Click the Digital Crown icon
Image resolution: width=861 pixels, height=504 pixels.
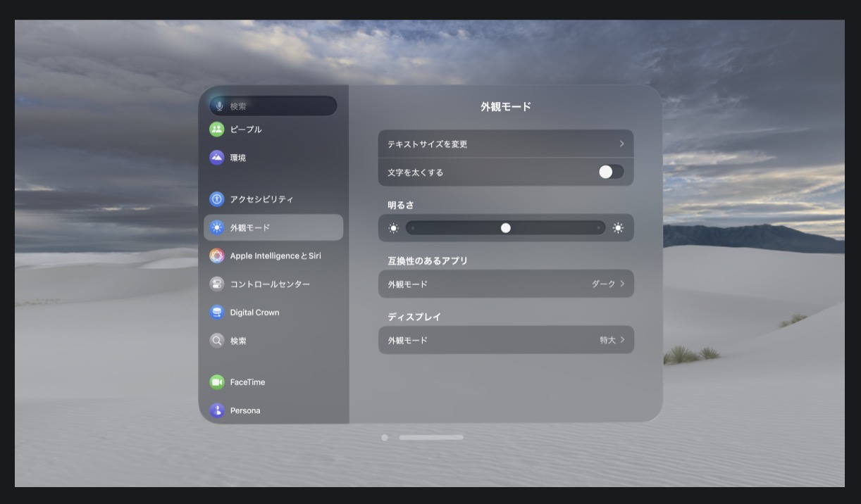pos(217,313)
